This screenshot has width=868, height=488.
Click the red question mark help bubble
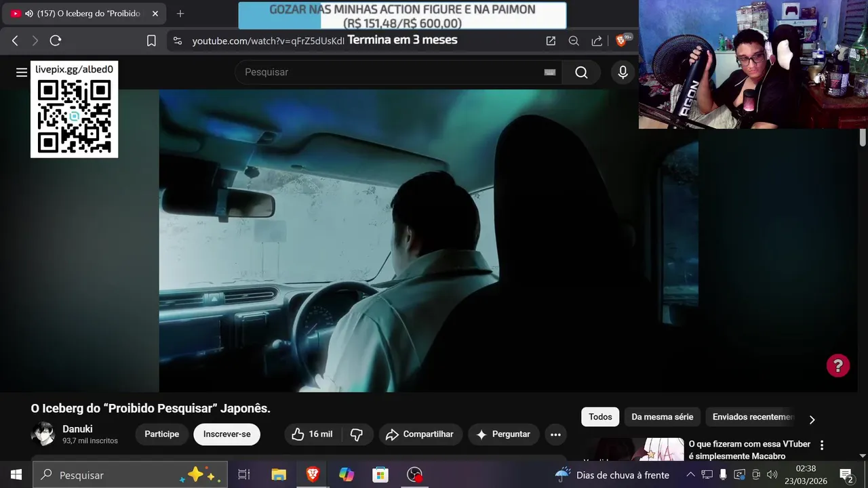[838, 366]
